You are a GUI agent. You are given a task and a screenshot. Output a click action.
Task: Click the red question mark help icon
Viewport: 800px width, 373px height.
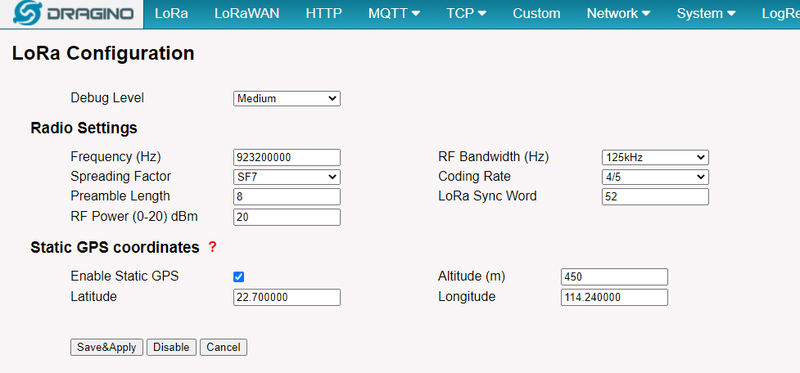[x=212, y=247]
